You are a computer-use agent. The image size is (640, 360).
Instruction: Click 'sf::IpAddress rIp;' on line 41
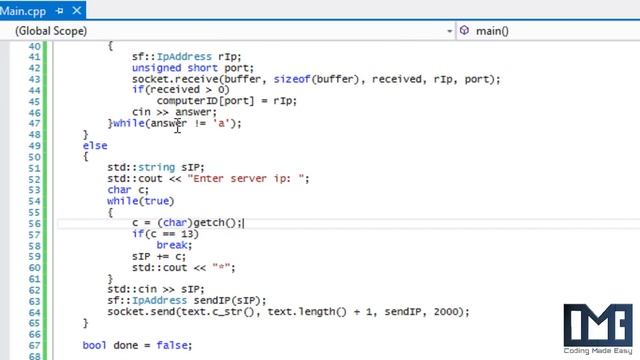point(187,57)
